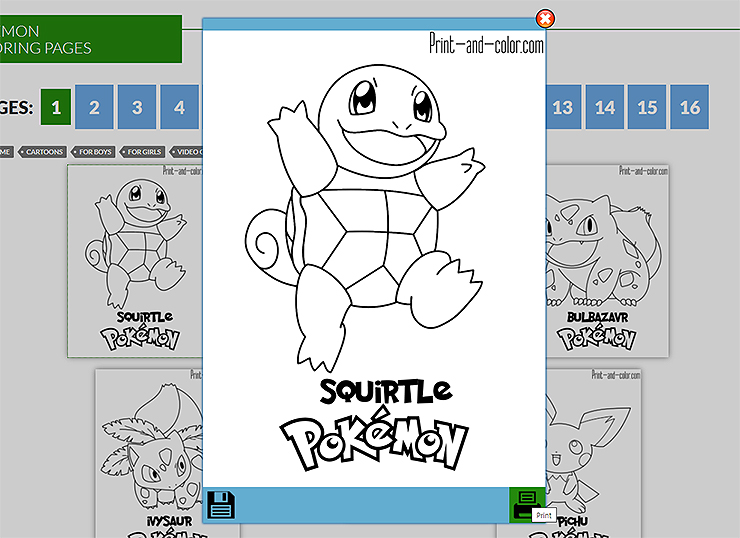The width and height of the screenshot is (740, 538).
Task: Go to page 2
Action: [94, 107]
